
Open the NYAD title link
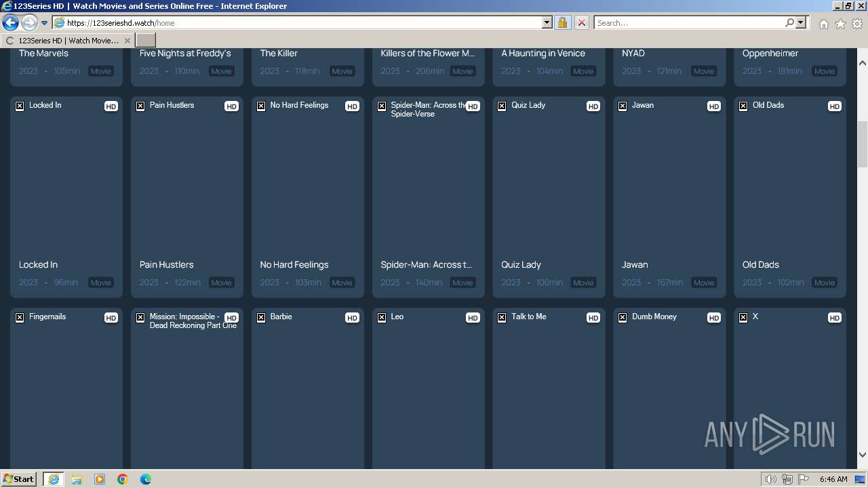633,54
